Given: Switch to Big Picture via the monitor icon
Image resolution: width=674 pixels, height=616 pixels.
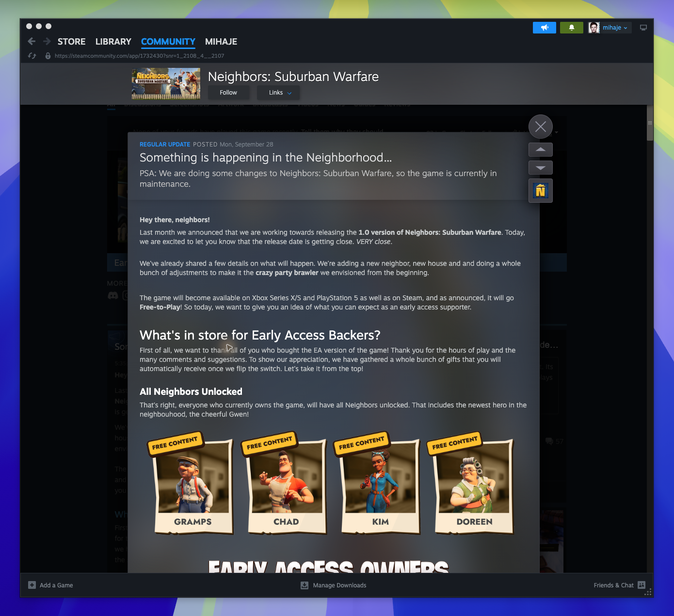Looking at the screenshot, I should point(643,28).
